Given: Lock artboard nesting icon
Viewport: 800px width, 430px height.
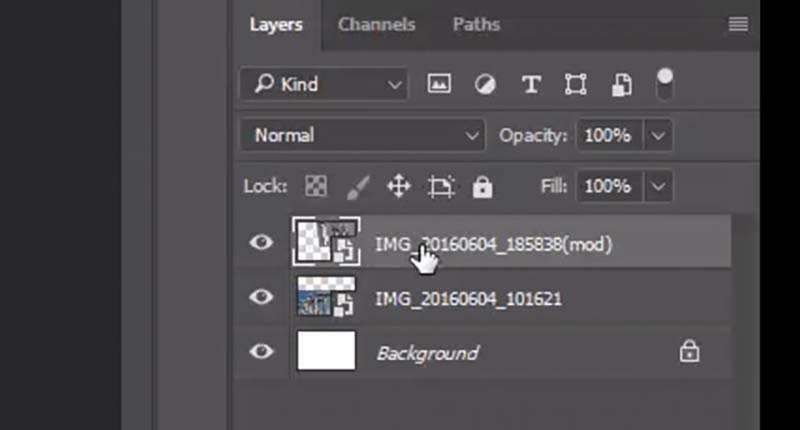Looking at the screenshot, I should click(x=441, y=186).
